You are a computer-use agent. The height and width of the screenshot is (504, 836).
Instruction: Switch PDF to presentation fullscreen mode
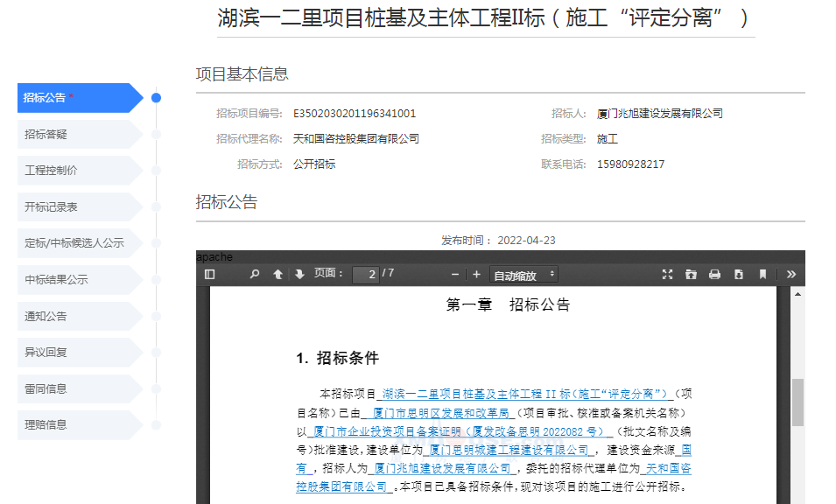coord(667,275)
